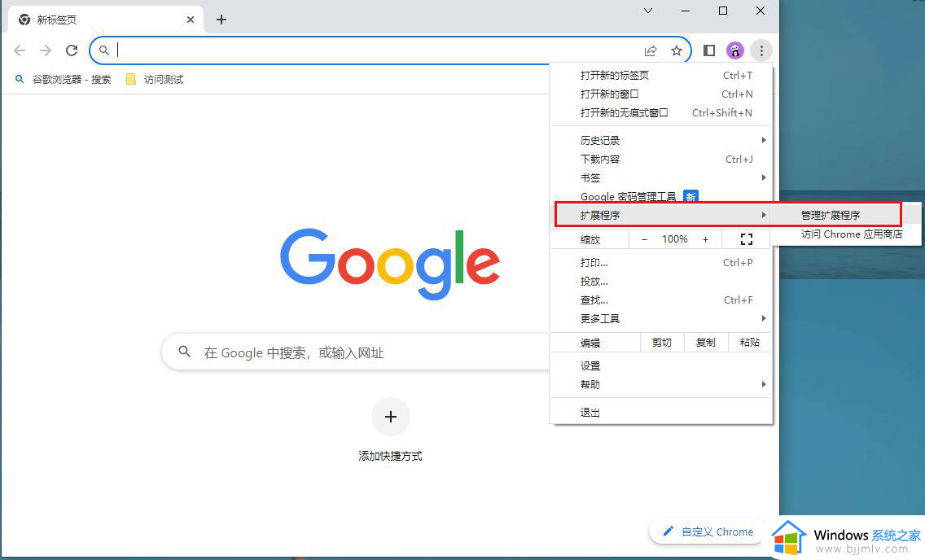The width and height of the screenshot is (925, 560).
Task: Click the Google logo
Action: pyautogui.click(x=390, y=264)
